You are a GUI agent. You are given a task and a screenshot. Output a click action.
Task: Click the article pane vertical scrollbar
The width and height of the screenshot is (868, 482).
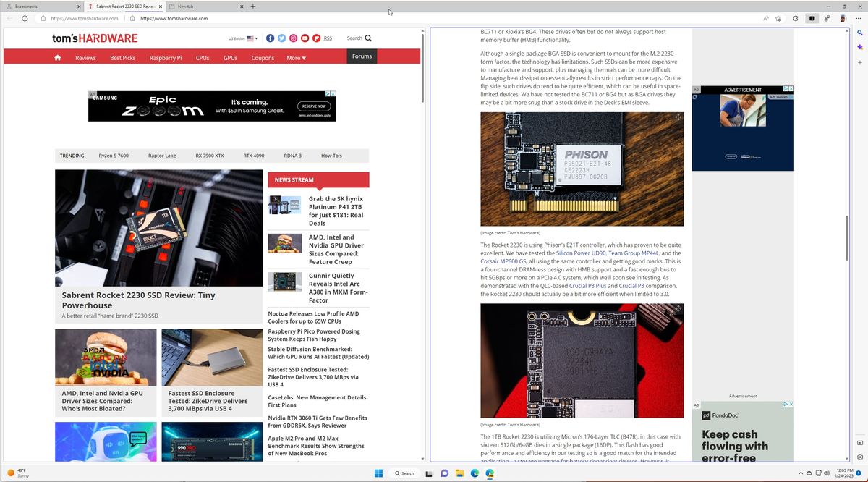pos(846,239)
